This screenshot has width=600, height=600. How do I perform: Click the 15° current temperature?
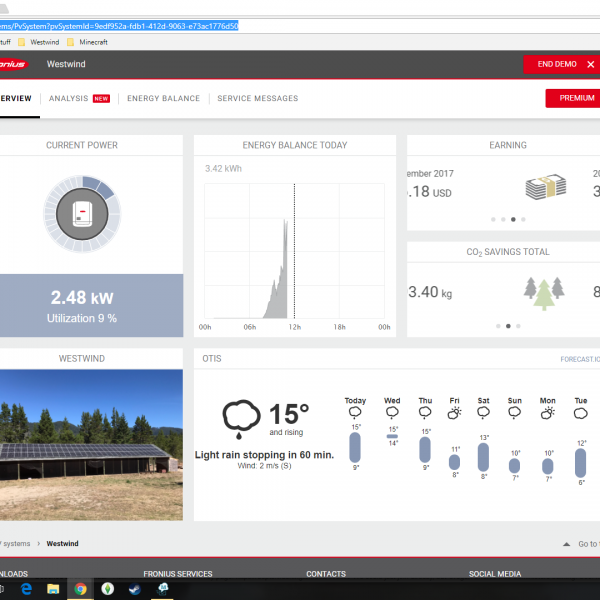(289, 414)
